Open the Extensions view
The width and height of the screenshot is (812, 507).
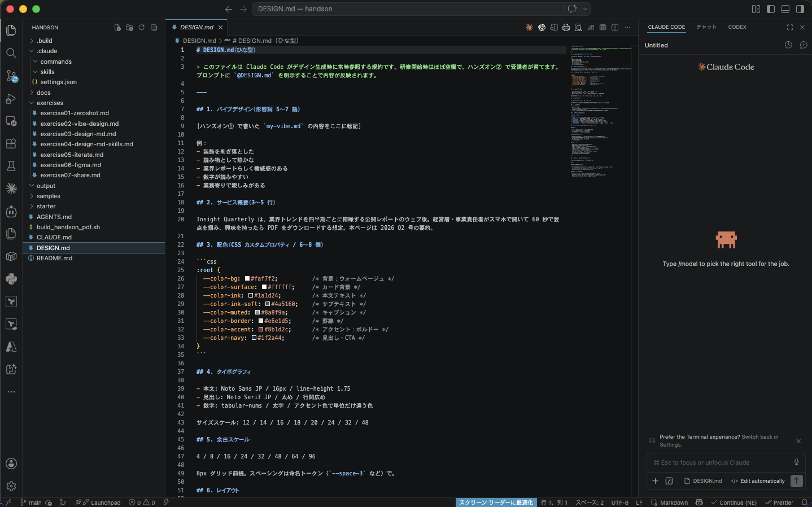(x=11, y=143)
